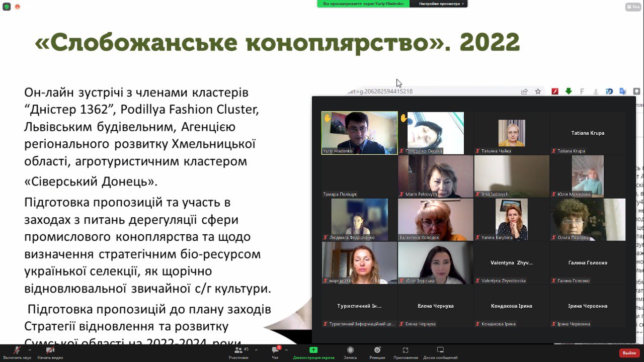The height and width of the screenshot is (362, 644).
Task: Click the red recording indicator dot
Action: [18, 7]
